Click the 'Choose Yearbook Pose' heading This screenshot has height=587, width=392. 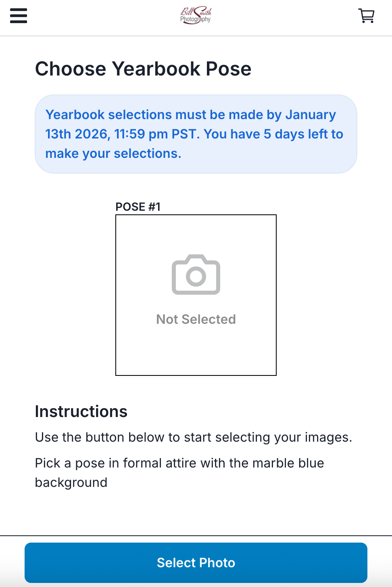coord(143,69)
